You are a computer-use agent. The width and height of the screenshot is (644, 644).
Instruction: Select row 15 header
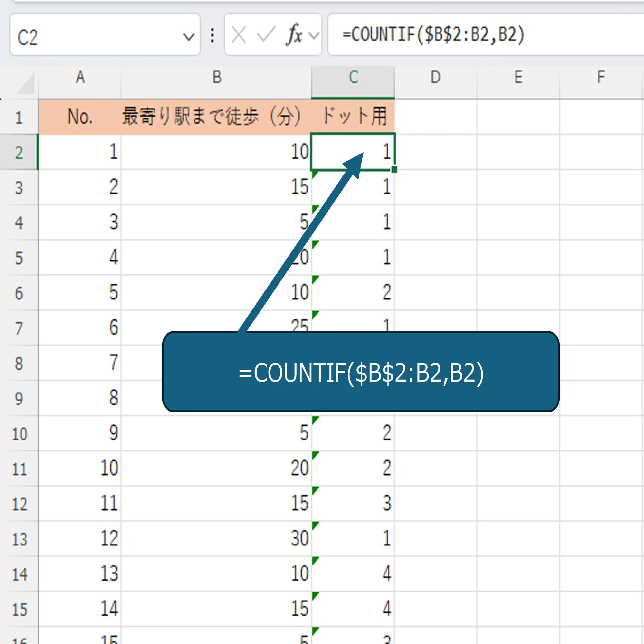[x=19, y=609]
